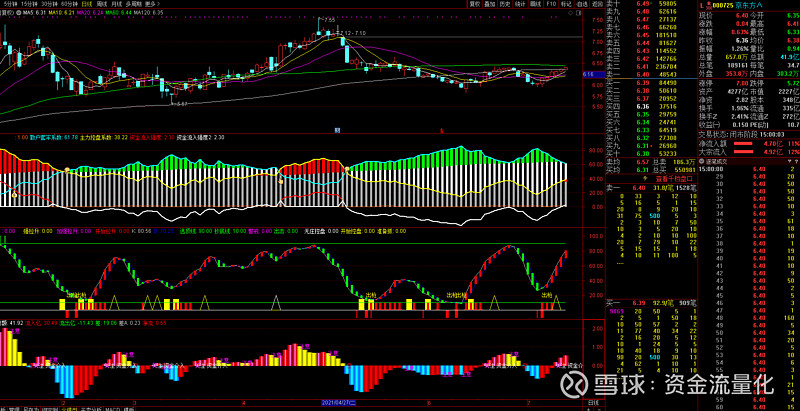The height and width of the screenshot is (411, 800).
Task: Switch chart to 60分钟 period
Action: [69, 4]
